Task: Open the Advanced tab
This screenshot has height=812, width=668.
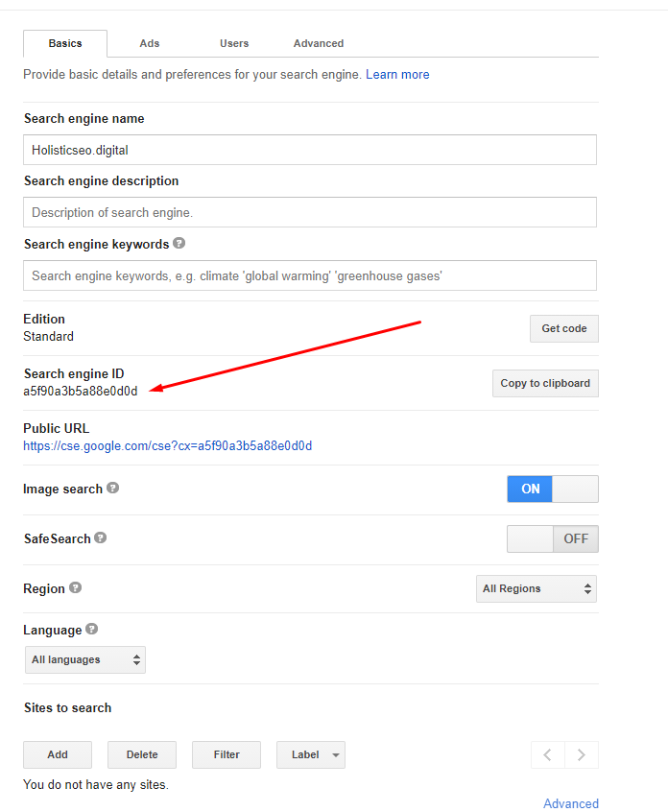Action: 319,43
